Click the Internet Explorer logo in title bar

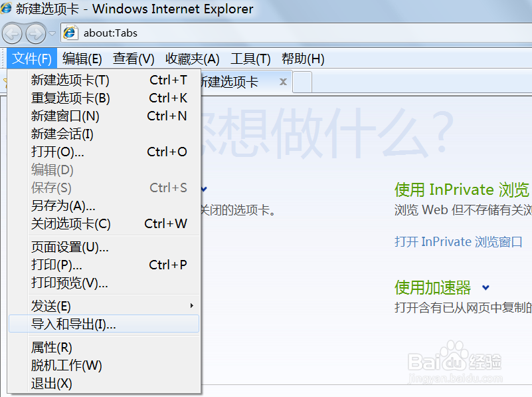[6, 9]
